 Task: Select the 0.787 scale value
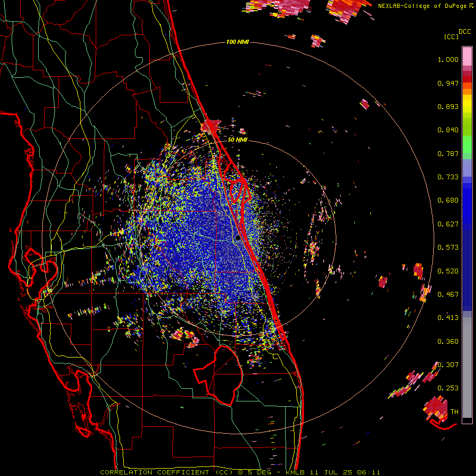pos(448,153)
